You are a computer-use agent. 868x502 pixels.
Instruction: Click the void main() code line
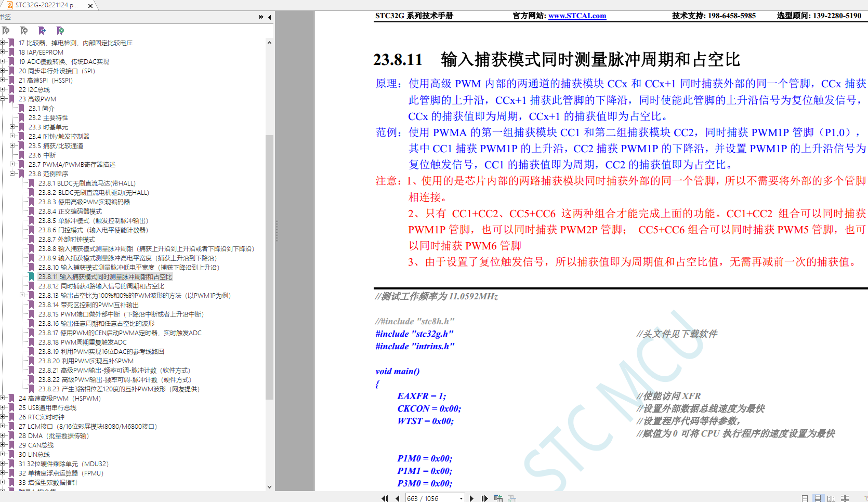point(398,371)
